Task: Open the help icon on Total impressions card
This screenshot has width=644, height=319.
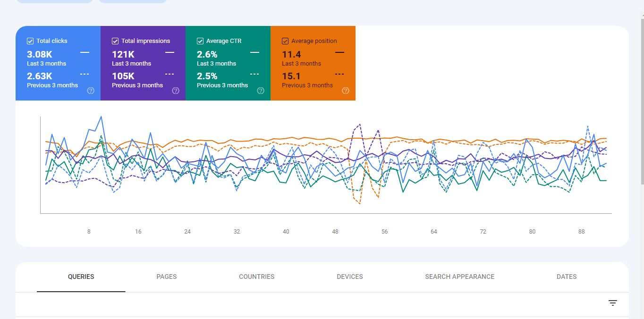Action: [x=176, y=91]
